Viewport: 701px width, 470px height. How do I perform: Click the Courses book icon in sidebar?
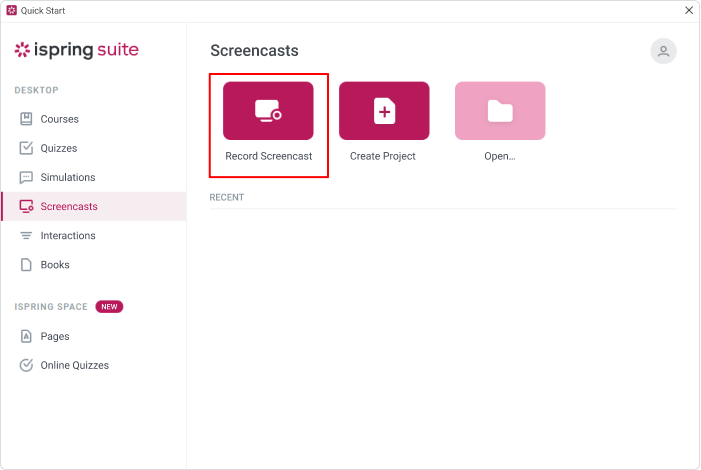point(26,119)
